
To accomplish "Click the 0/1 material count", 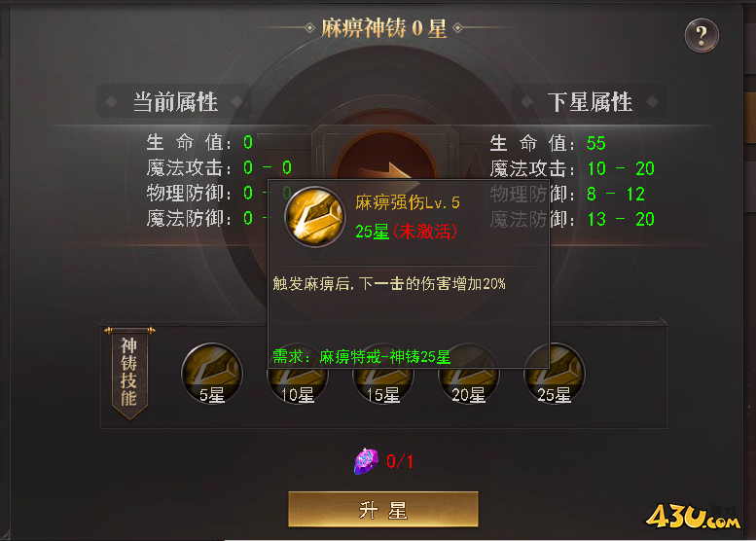I will click(399, 461).
